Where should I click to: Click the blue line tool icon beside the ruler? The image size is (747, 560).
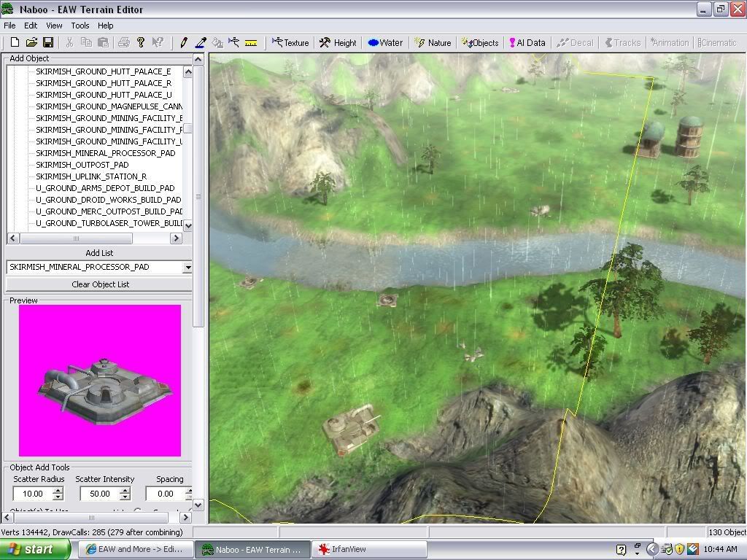click(x=233, y=42)
